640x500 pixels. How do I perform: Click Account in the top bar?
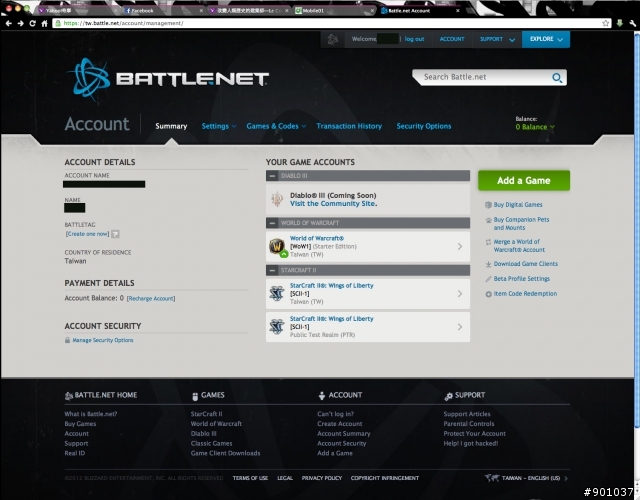click(x=452, y=39)
